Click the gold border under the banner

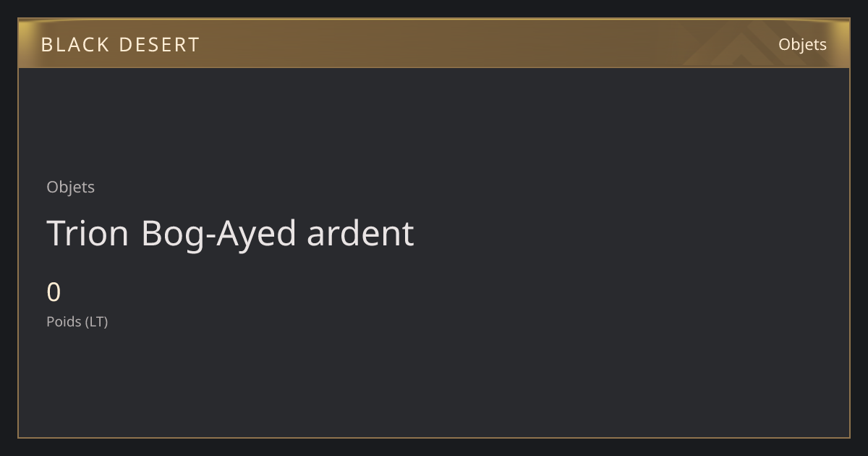tap(434, 67)
